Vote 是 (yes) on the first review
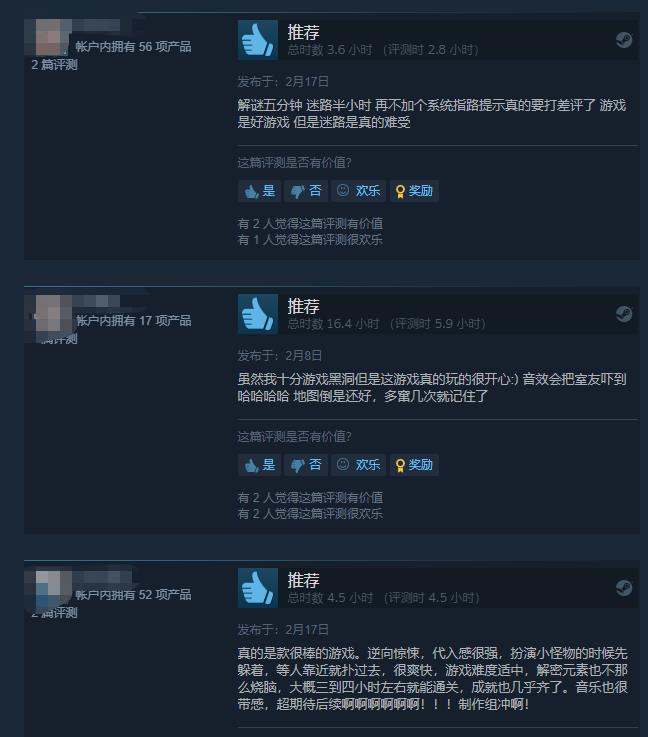The width and height of the screenshot is (648, 737). tap(259, 191)
